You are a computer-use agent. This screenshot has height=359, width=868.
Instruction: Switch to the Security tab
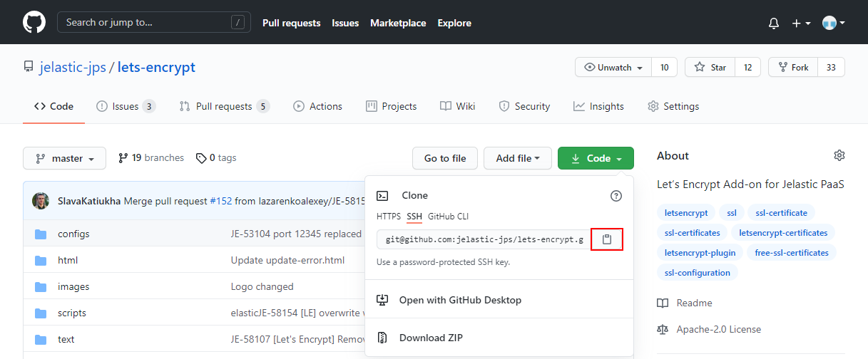click(524, 106)
